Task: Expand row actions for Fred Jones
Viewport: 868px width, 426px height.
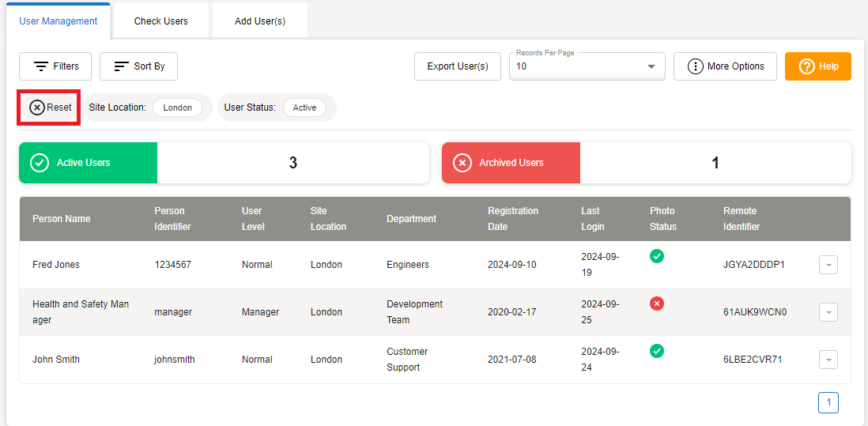Action: pyautogui.click(x=828, y=266)
